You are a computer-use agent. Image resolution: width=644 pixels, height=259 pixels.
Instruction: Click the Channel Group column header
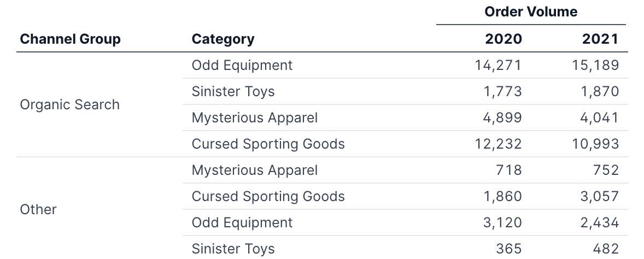[70, 39]
